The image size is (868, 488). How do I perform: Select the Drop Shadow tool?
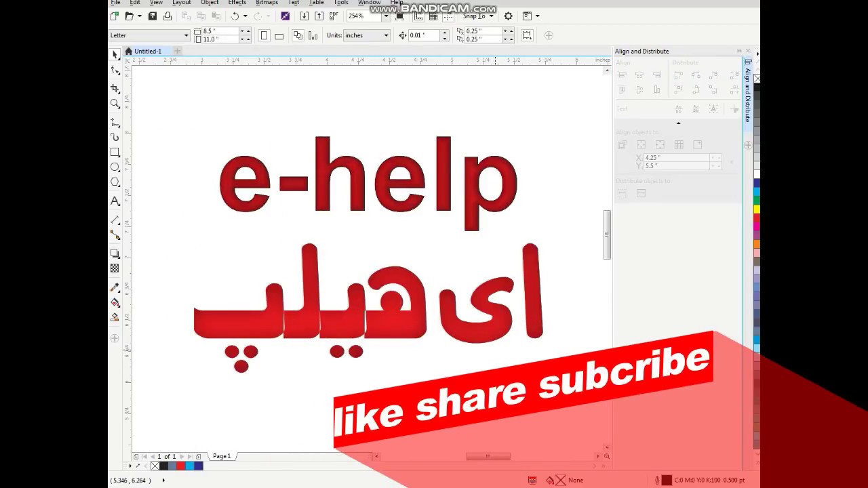click(x=115, y=253)
